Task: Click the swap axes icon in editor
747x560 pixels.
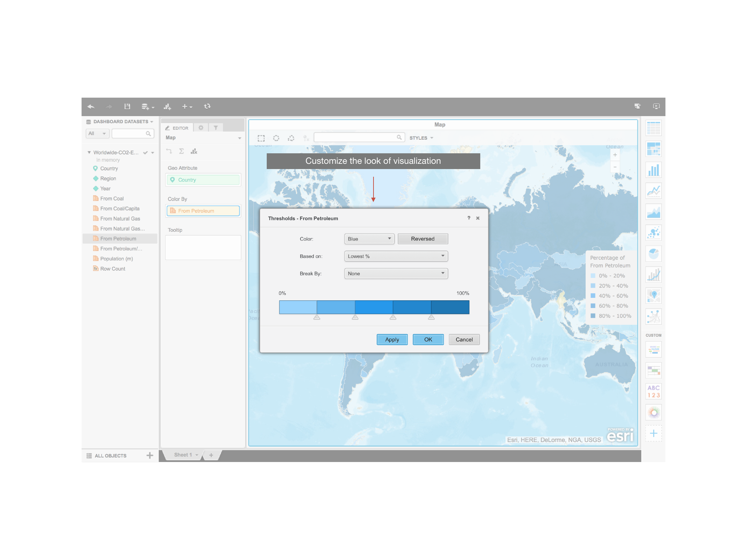Action: (x=169, y=151)
